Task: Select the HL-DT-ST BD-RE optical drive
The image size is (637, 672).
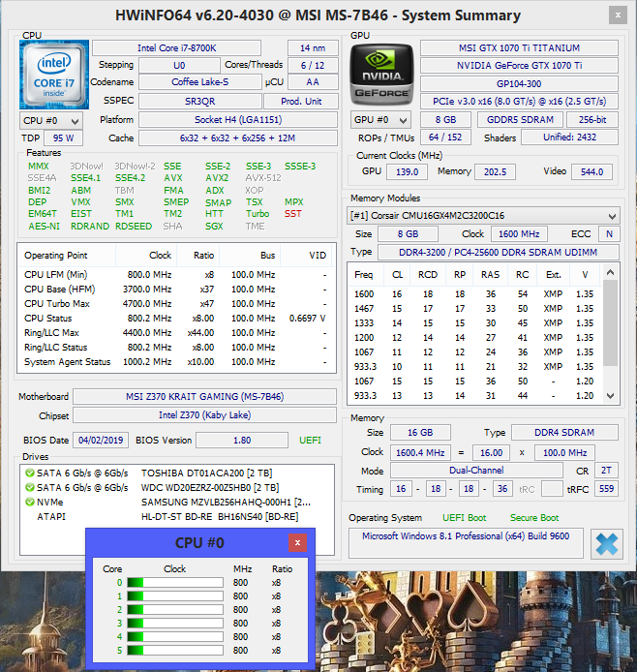Action: click(176, 516)
